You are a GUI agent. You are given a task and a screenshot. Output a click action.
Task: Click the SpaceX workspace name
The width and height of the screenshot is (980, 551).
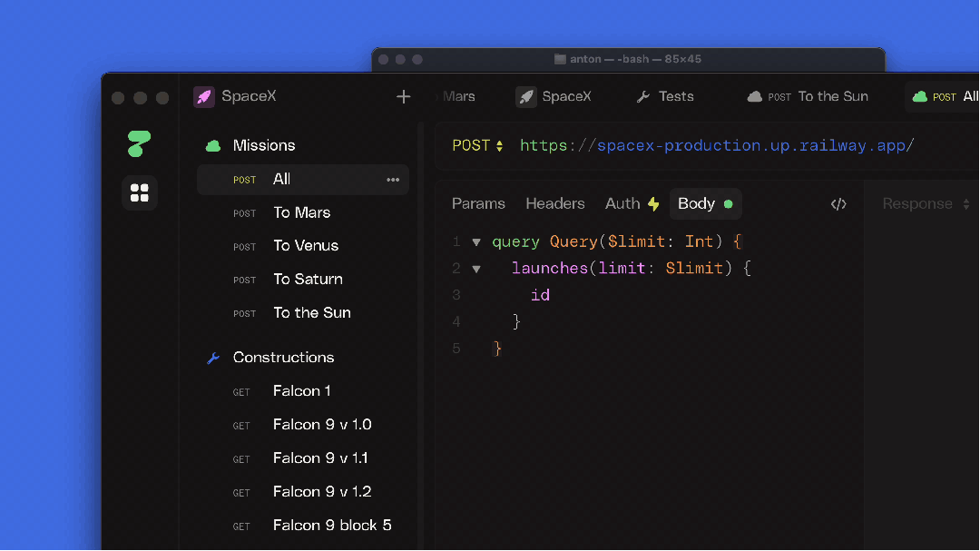coord(249,96)
